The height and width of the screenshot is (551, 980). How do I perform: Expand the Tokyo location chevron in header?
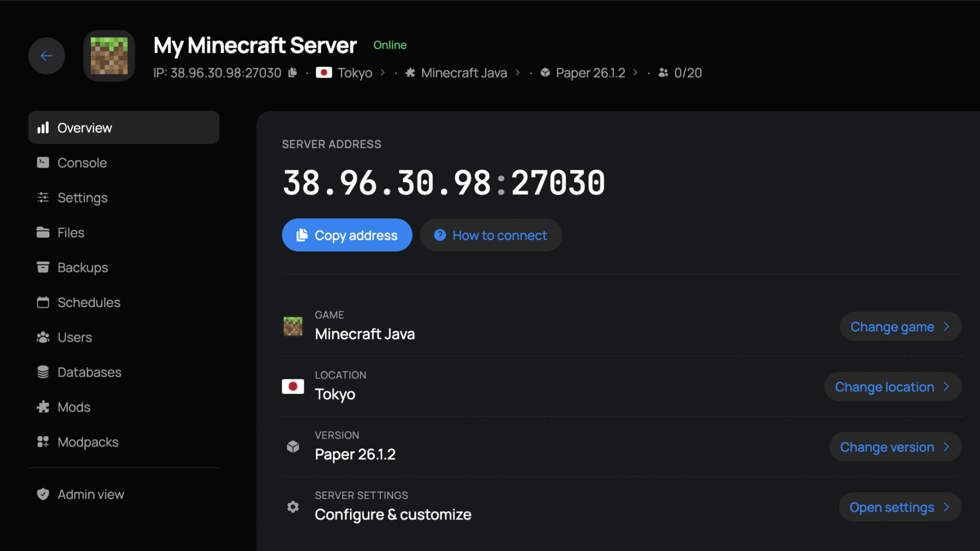(382, 72)
